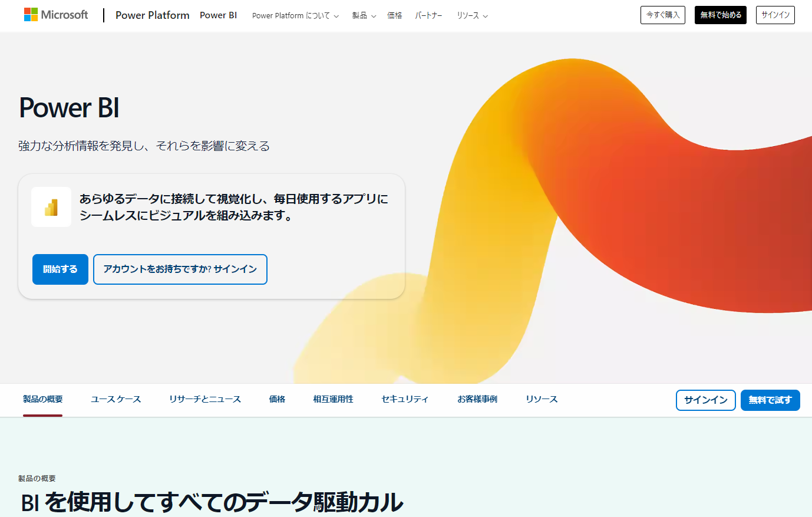The image size is (812, 517).
Task: Click the サインイン button in the header
Action: click(x=775, y=15)
